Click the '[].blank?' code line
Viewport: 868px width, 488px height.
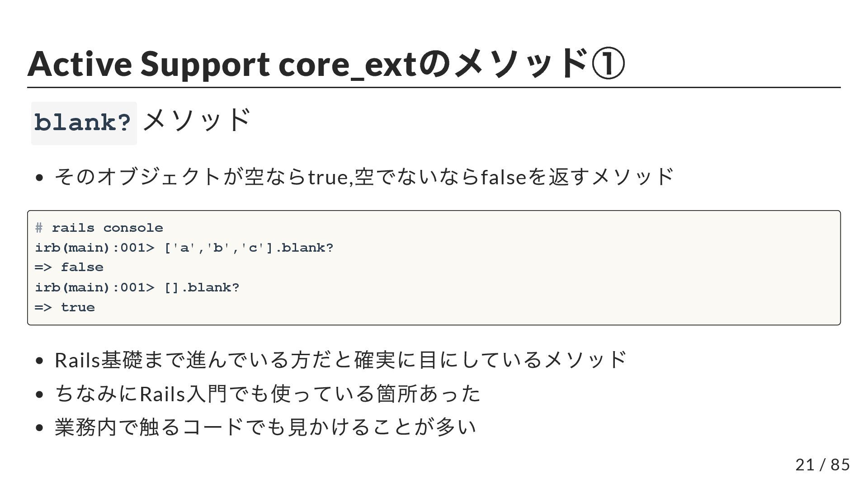pos(137,287)
